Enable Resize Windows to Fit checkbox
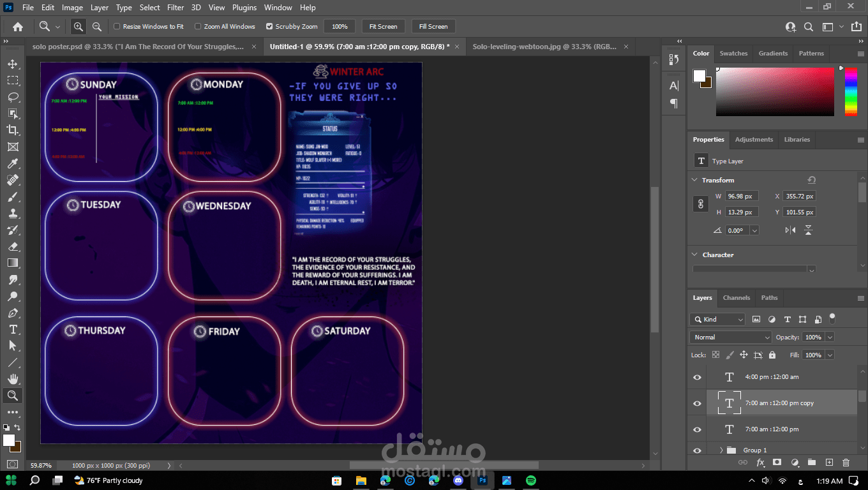Viewport: 868px width, 490px height. (x=117, y=27)
